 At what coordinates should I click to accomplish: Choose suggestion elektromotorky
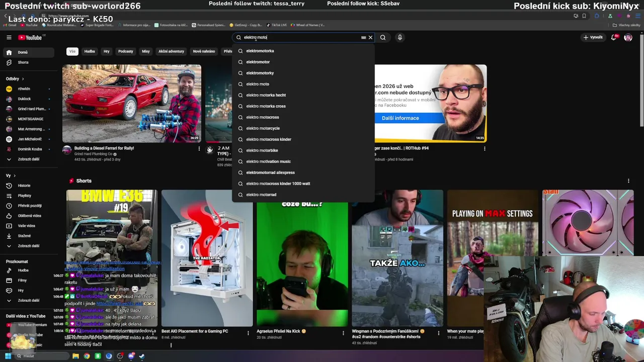tap(303, 73)
